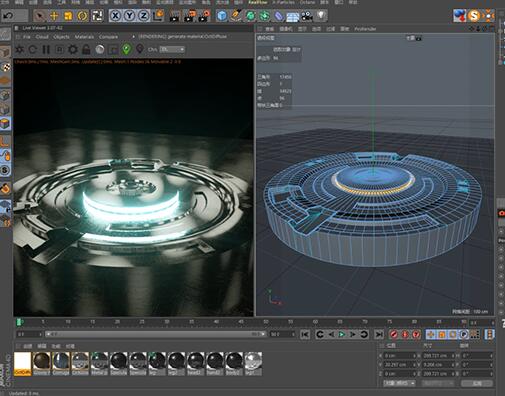Open the Cube primitive object icon
This screenshot has width=505, height=396.
click(x=222, y=16)
